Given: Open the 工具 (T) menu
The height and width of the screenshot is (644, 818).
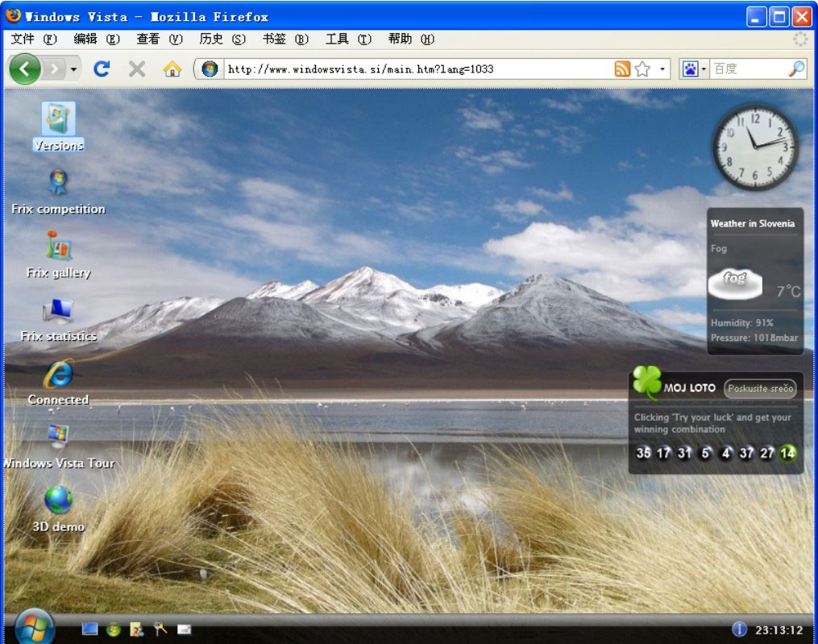Looking at the screenshot, I should (x=348, y=39).
